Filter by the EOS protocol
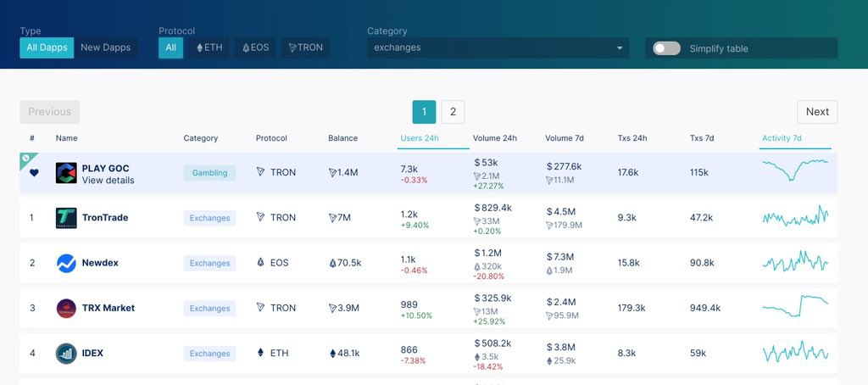Screen dimensions: 868x385 (x=255, y=47)
